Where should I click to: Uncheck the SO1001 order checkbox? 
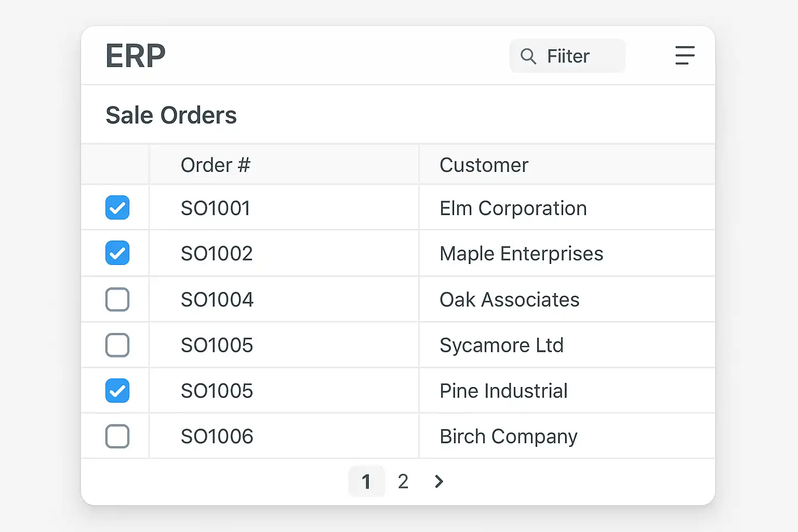point(117,208)
